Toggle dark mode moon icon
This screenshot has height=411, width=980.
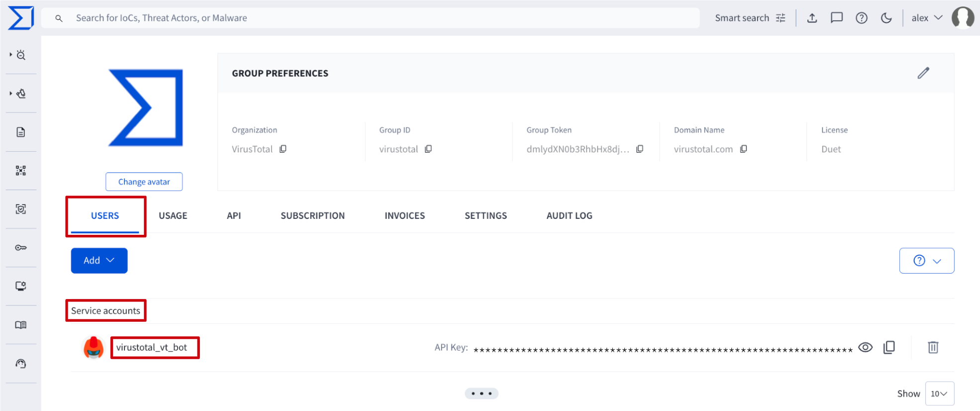coord(886,18)
